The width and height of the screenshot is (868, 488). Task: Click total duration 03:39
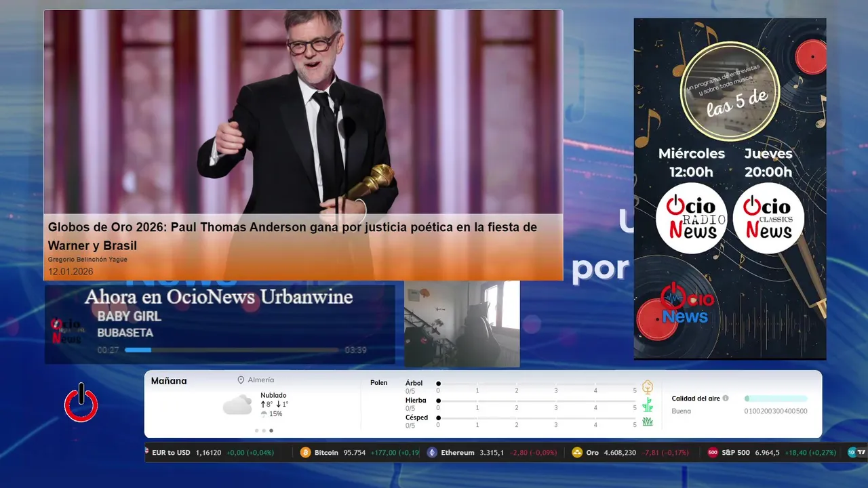(x=355, y=350)
